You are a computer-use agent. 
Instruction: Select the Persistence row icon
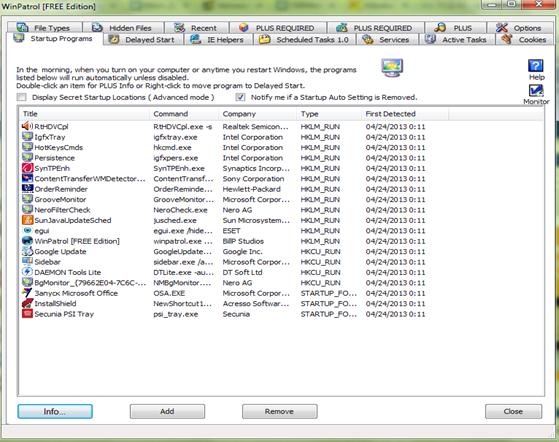coord(27,158)
